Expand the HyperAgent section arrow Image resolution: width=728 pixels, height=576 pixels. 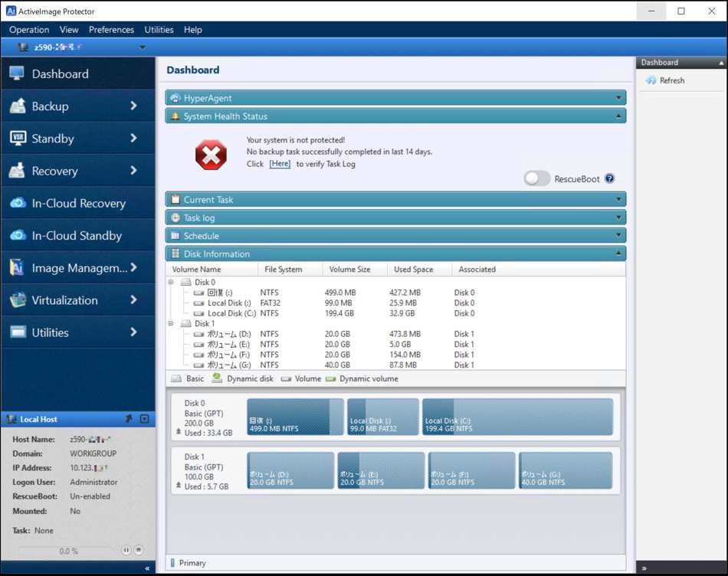618,98
